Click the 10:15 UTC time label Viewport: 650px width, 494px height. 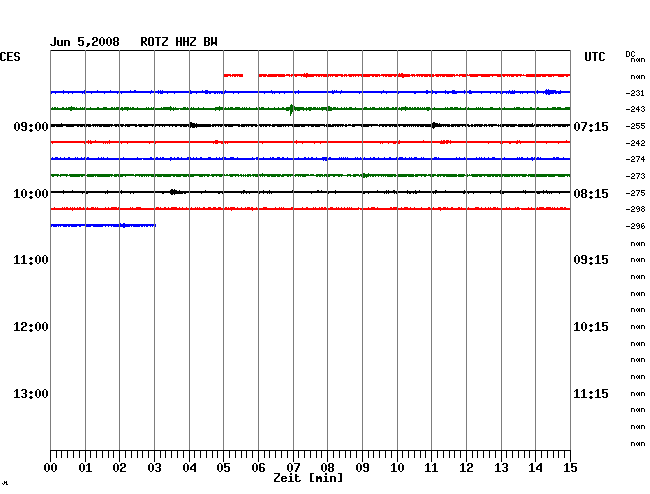591,327
